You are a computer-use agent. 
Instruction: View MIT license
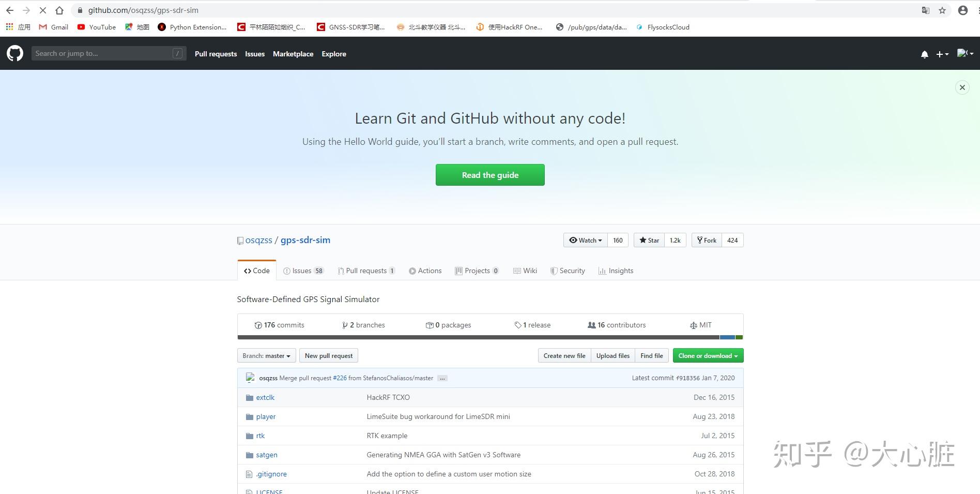tap(701, 325)
